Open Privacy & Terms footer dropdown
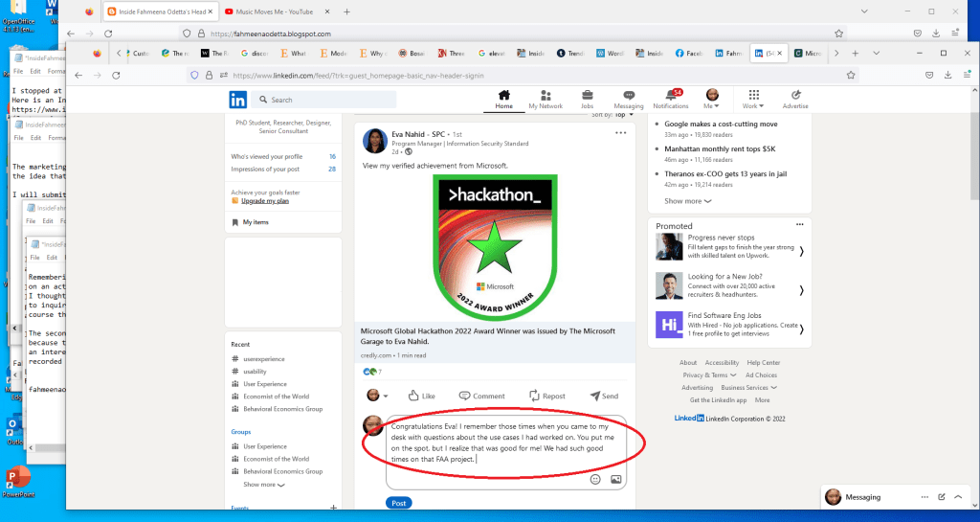 pyautogui.click(x=709, y=375)
